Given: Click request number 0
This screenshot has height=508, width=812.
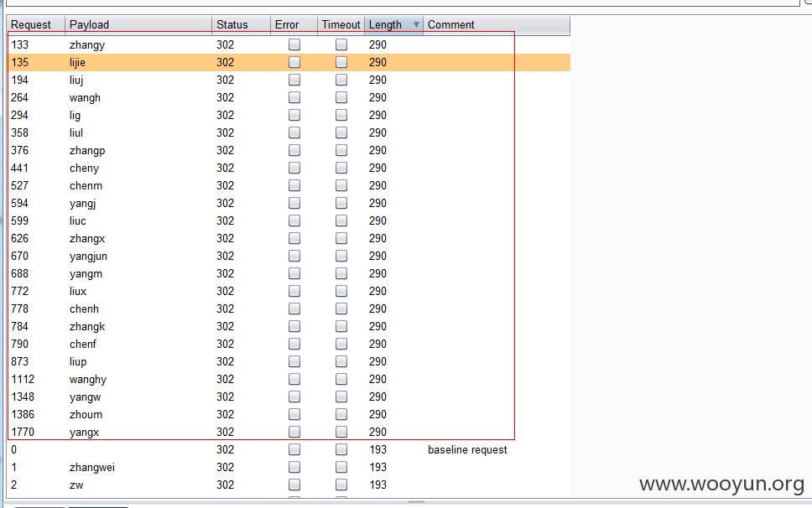Looking at the screenshot, I should (14, 449).
